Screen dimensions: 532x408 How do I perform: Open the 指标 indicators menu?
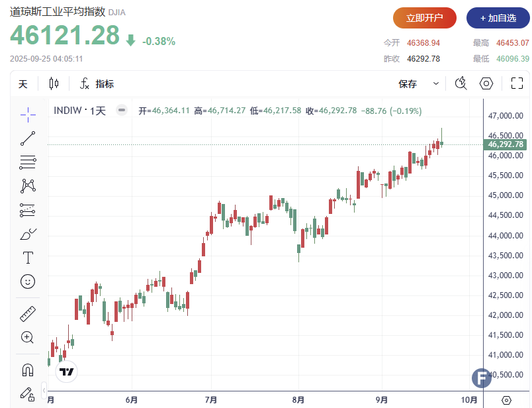pos(97,83)
